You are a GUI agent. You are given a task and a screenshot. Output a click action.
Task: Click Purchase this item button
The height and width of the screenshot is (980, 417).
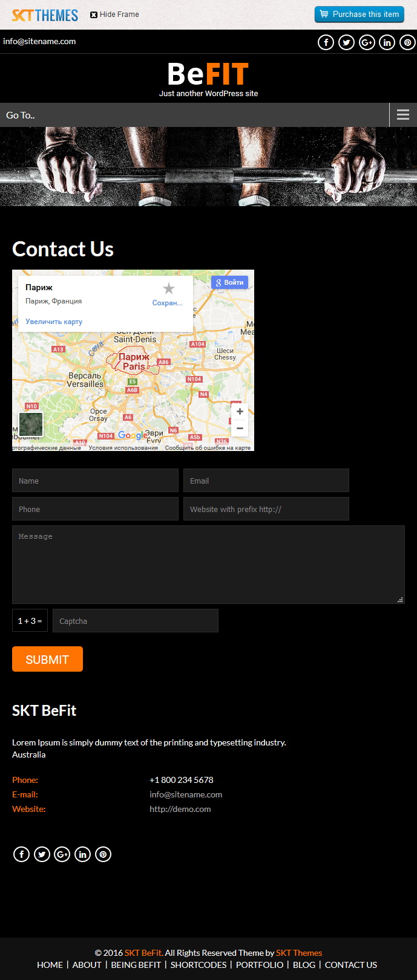(x=360, y=14)
